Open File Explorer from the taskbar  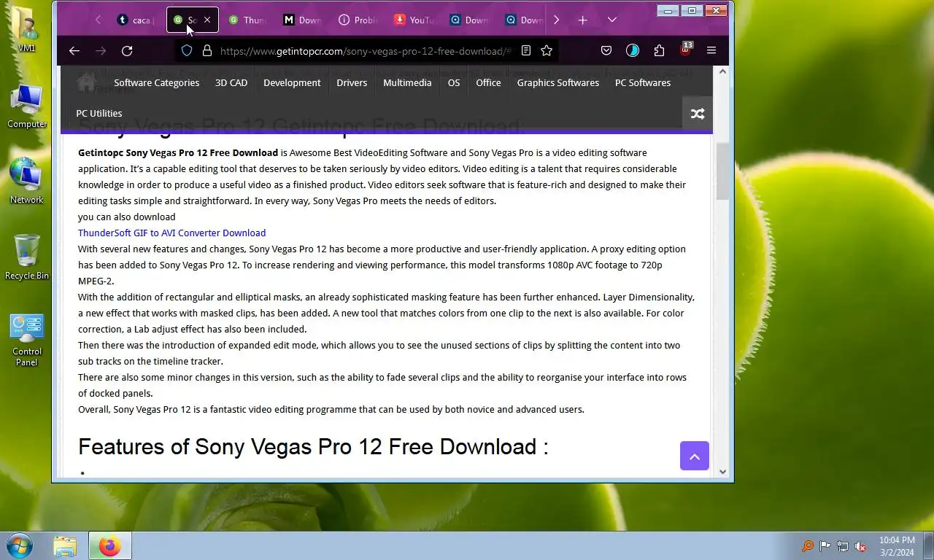point(65,546)
